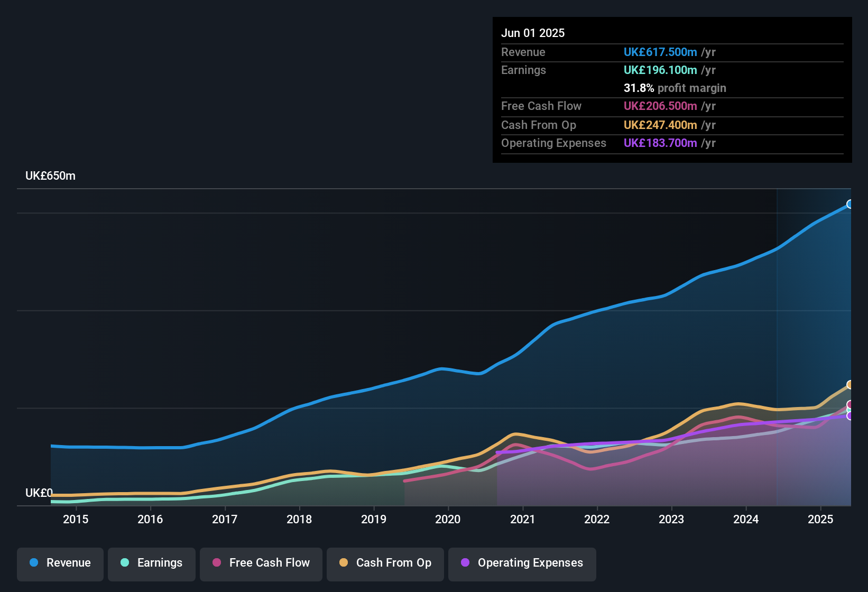
Task: Select the Cash From Op legend item
Action: point(385,563)
